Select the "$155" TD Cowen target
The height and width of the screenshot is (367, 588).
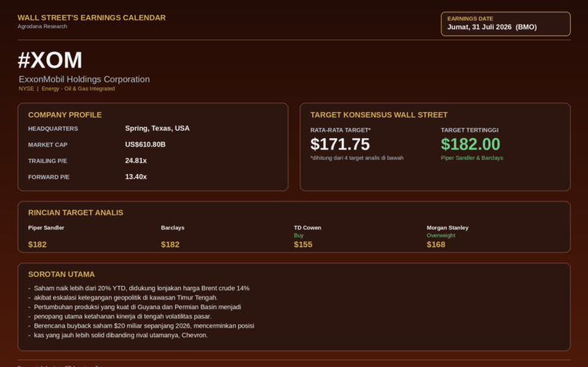pos(303,245)
